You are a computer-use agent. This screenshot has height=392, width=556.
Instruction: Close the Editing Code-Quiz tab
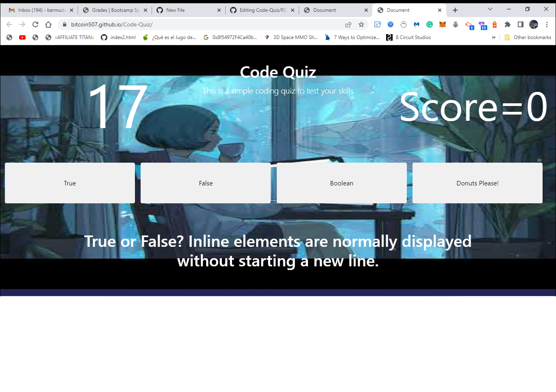click(293, 10)
